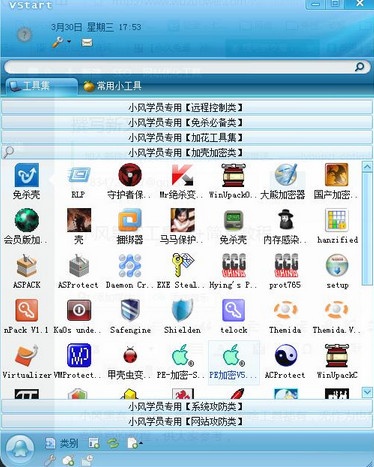
Task: Launch the RLP tool
Action: (x=78, y=181)
